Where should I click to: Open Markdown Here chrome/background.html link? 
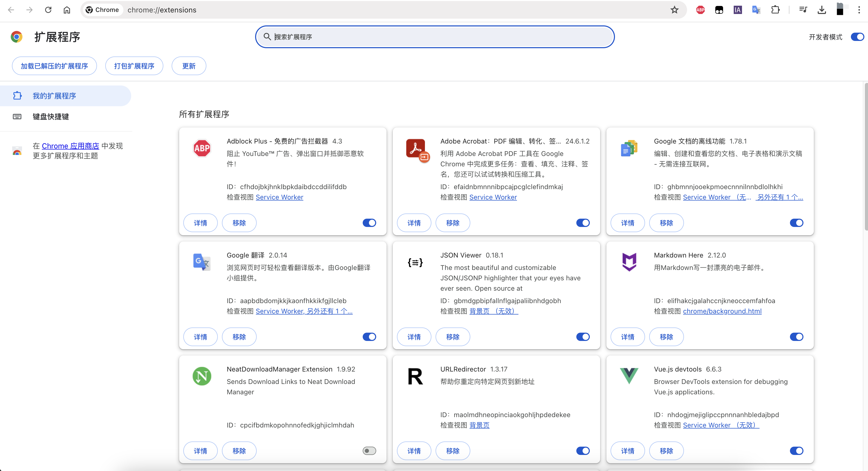pos(722,311)
